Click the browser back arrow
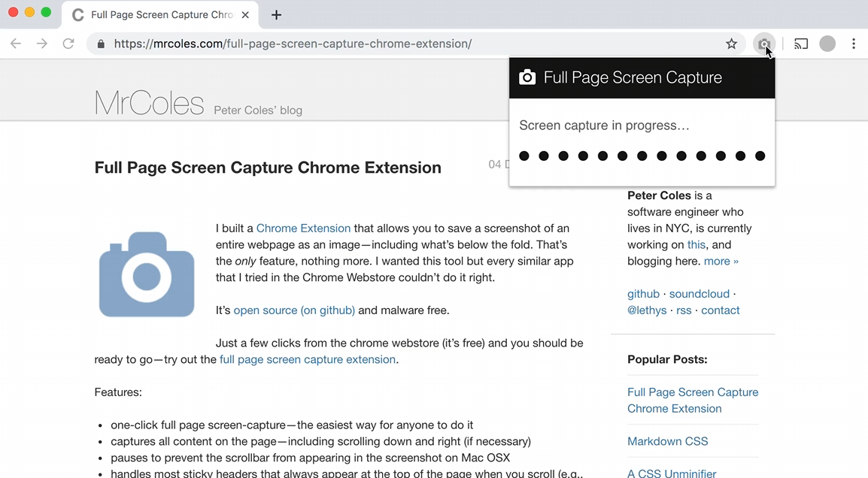 pyautogui.click(x=16, y=44)
